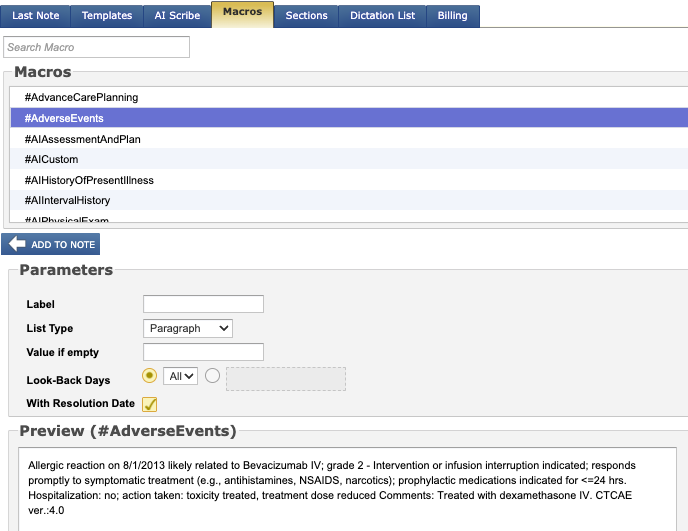Image resolution: width=688 pixels, height=531 pixels.
Task: Open the Sections tab
Action: [x=306, y=16]
